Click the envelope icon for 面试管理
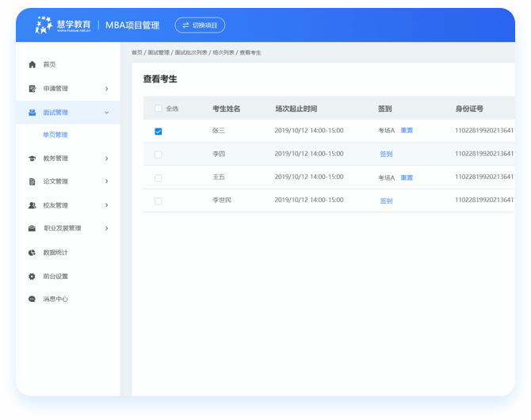 click(32, 113)
